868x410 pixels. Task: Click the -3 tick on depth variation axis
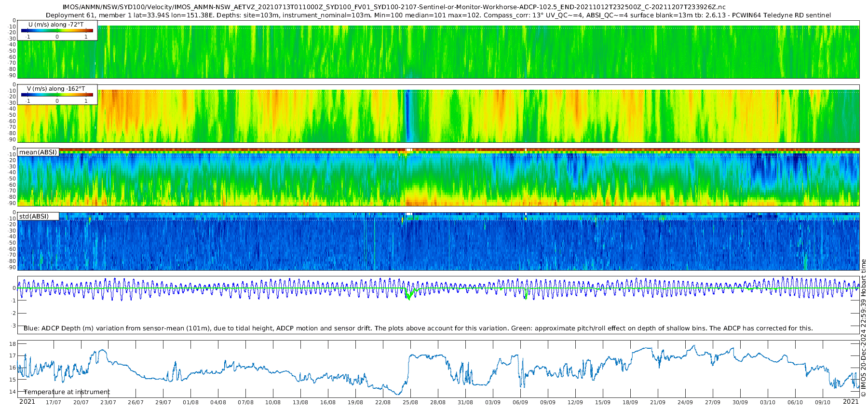coord(14,326)
